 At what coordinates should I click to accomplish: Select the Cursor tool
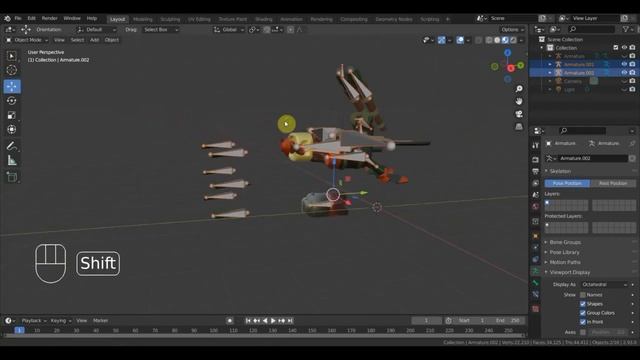click(x=12, y=70)
